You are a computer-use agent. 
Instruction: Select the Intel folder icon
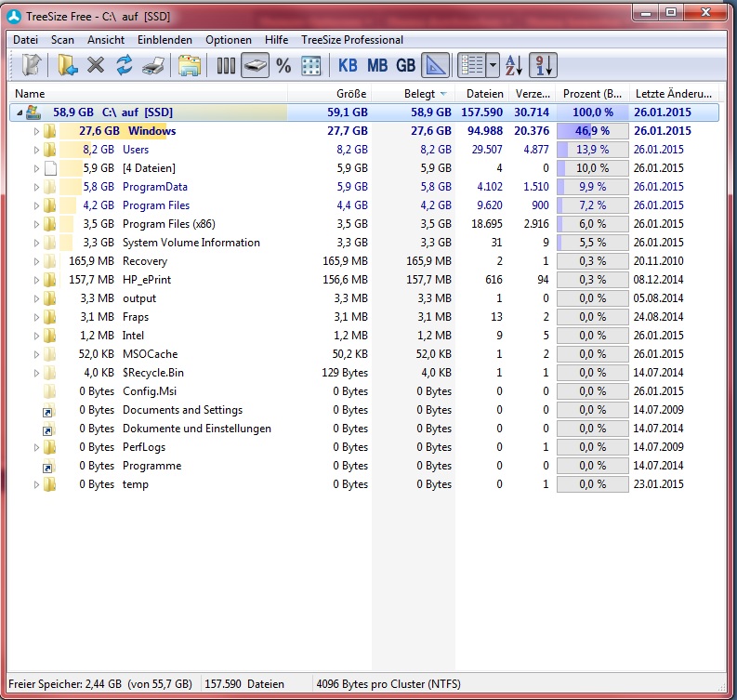(x=50, y=336)
